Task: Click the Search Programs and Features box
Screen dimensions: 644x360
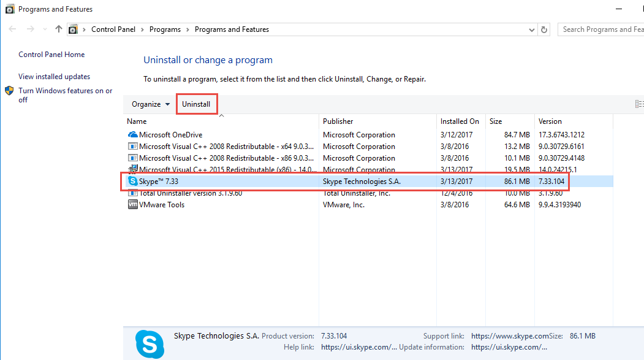Action: coord(601,29)
